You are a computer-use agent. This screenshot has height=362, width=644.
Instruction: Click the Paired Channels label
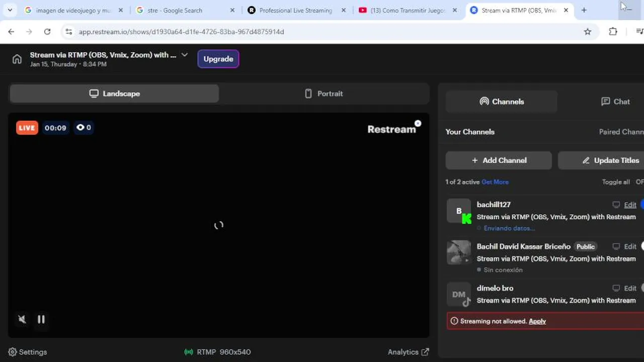[621, 132]
